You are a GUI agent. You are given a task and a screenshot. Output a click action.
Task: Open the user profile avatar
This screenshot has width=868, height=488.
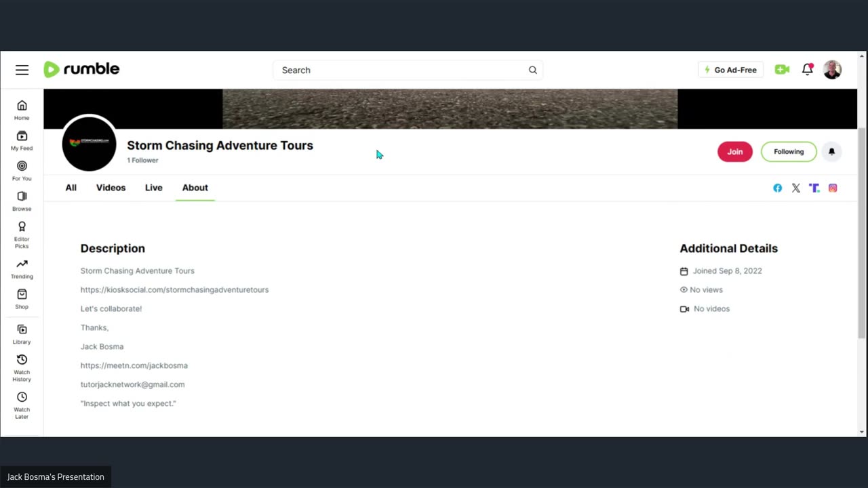pyautogui.click(x=832, y=69)
